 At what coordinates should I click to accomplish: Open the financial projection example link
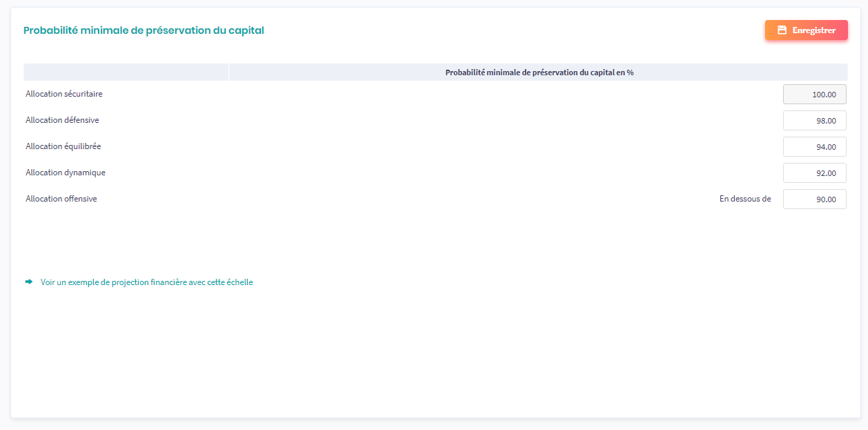click(x=146, y=282)
